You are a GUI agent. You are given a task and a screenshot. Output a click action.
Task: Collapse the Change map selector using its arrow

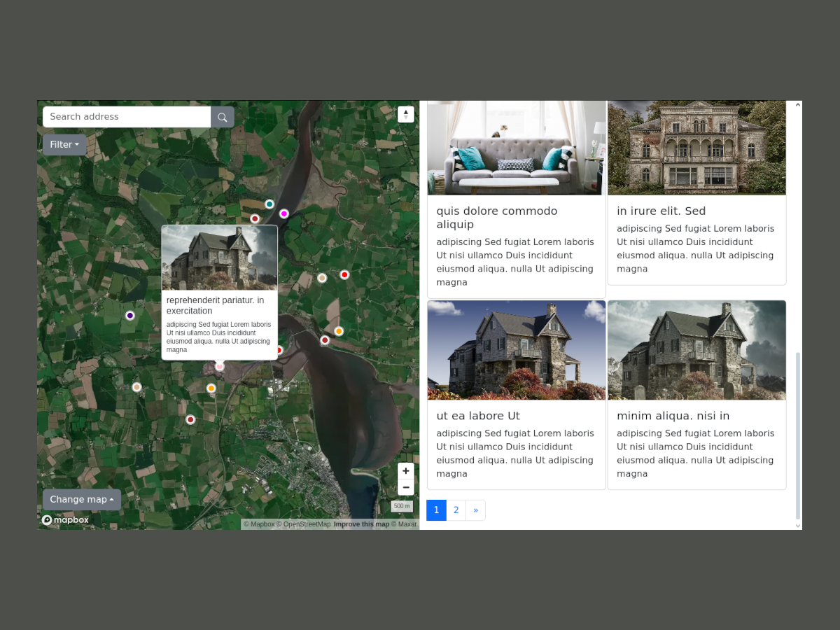[x=112, y=499]
